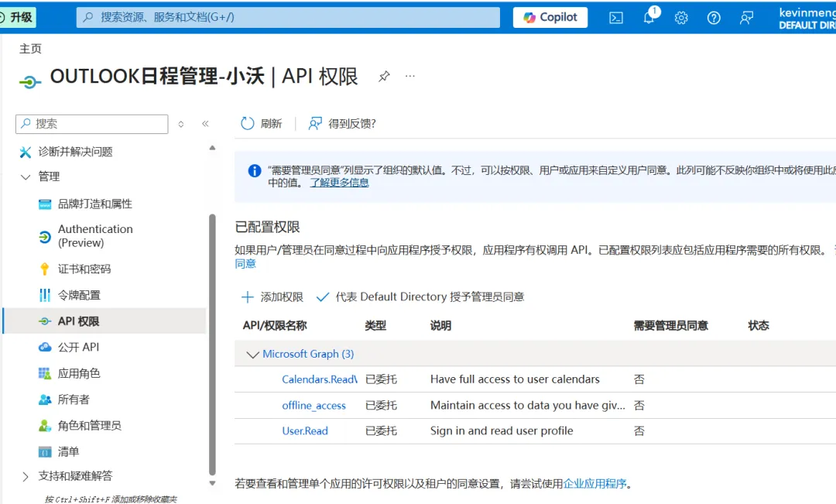Click the app registration icon beside title
Image resolution: width=836 pixels, height=504 pixels.
tap(30, 81)
